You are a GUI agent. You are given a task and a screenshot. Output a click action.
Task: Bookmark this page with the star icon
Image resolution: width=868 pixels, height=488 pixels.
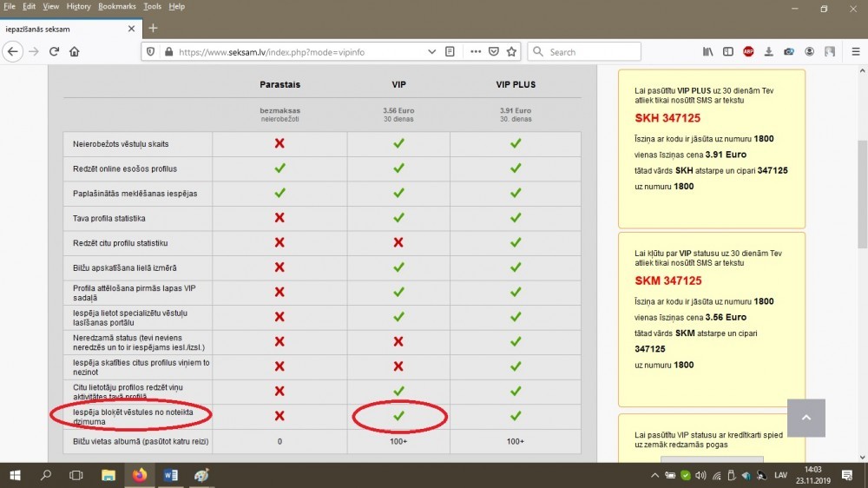point(512,51)
